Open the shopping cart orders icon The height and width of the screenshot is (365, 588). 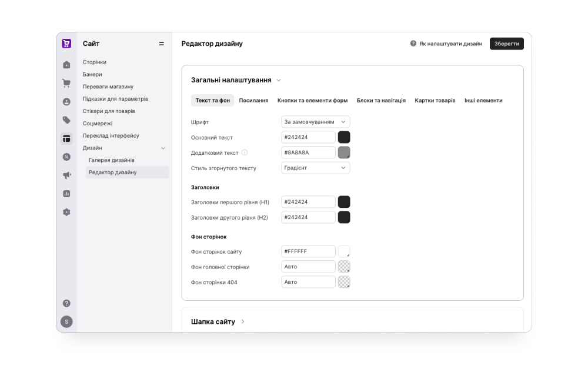(66, 83)
